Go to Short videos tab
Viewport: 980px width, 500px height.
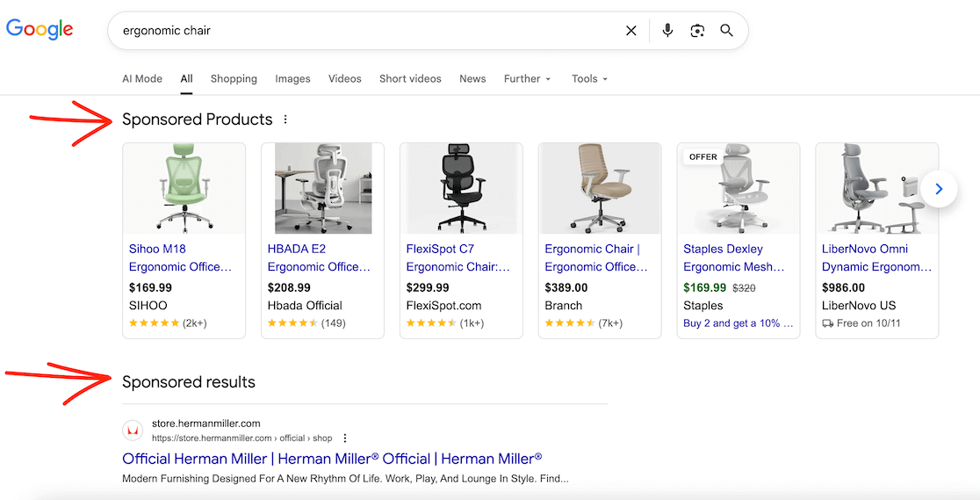(410, 79)
